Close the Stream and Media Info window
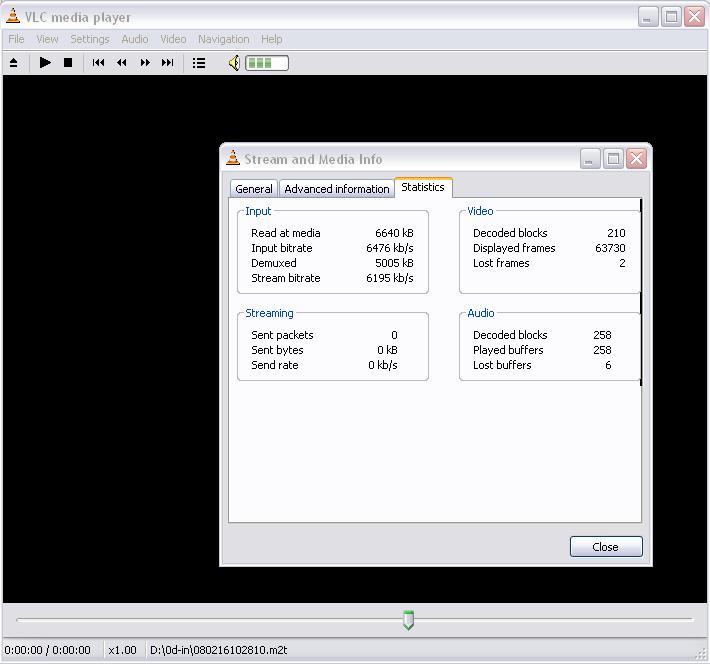The image size is (710, 664). [636, 159]
